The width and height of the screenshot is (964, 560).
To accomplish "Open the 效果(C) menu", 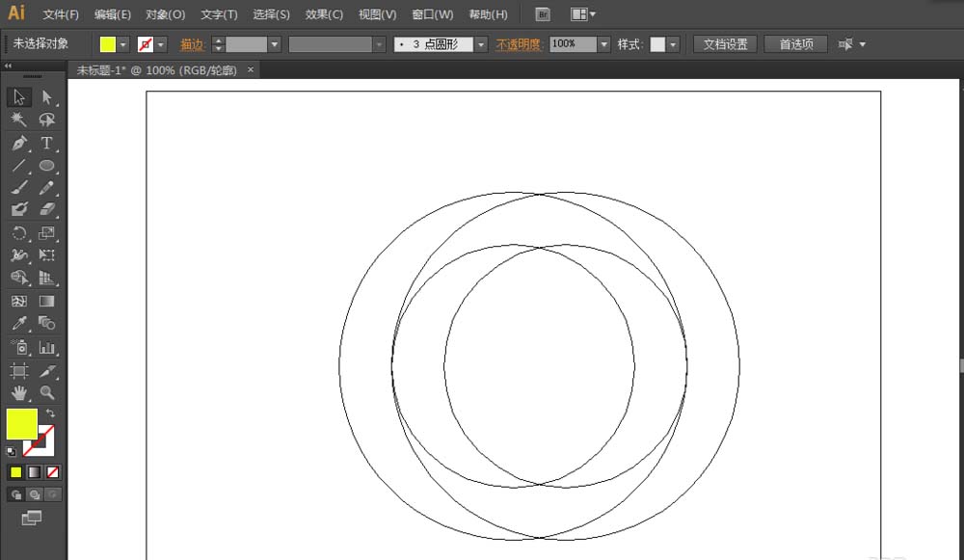I will tap(323, 14).
